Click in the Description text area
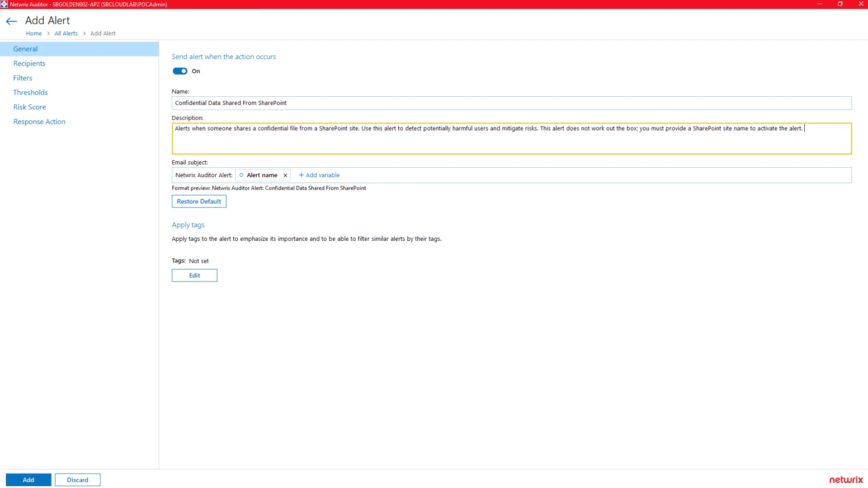The image size is (868, 488). pyautogui.click(x=512, y=139)
